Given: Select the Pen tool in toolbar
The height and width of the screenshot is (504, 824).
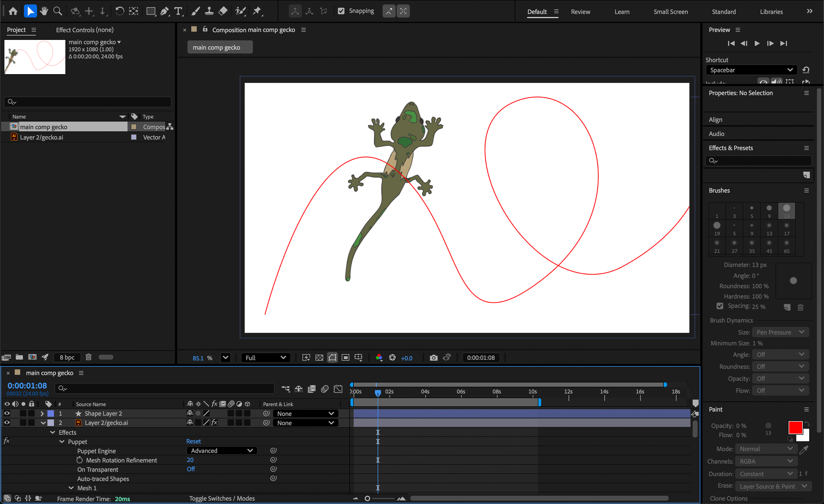Looking at the screenshot, I should (164, 11).
